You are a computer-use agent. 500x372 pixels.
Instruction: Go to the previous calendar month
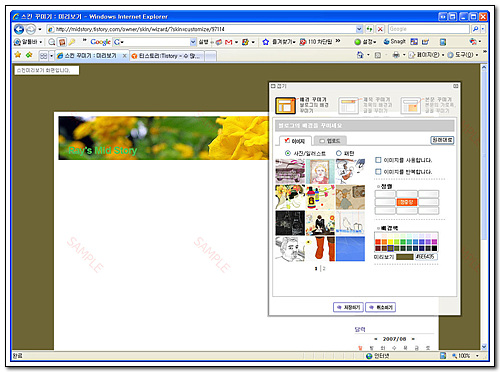(376, 339)
